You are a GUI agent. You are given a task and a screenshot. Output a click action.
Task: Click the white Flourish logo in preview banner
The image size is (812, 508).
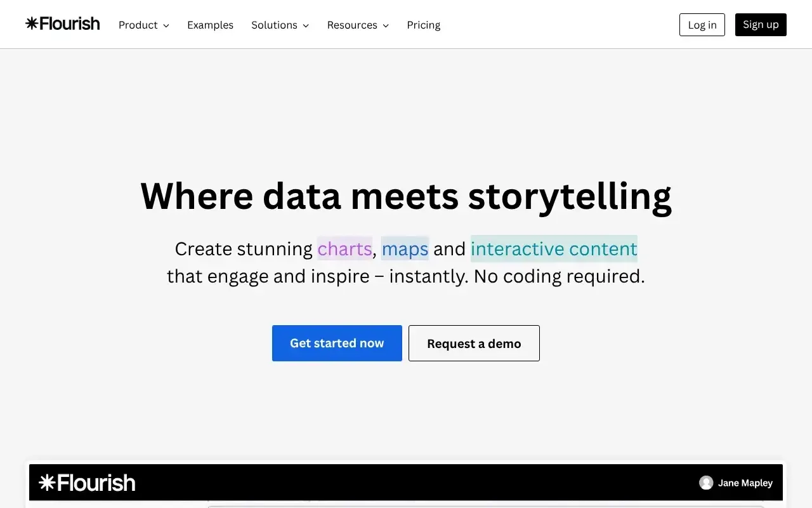click(x=87, y=483)
